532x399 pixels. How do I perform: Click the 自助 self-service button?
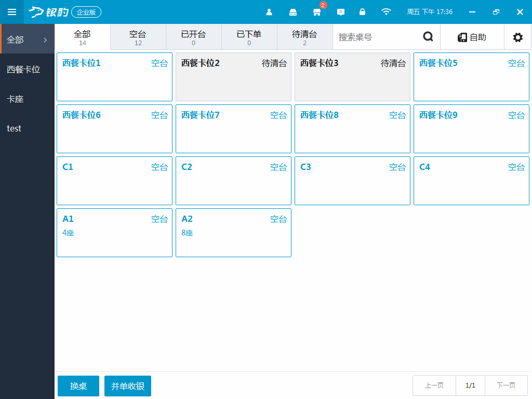[x=472, y=37]
